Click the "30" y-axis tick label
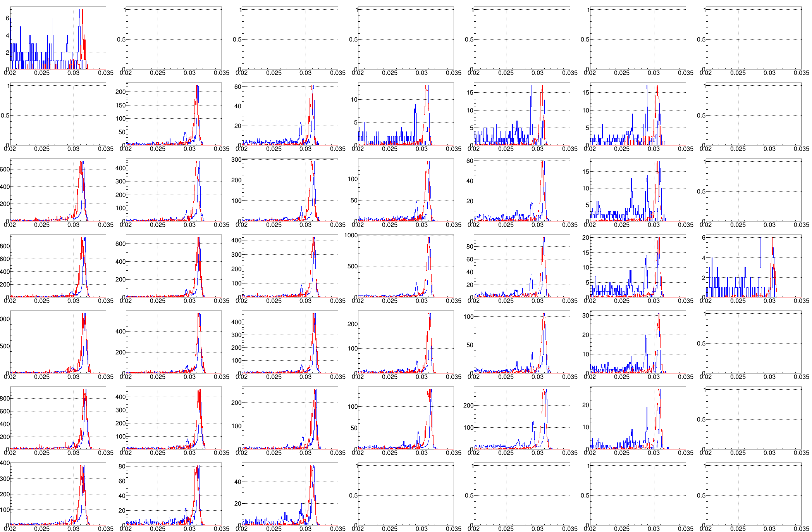This screenshot has width=812, height=532. coord(586,316)
